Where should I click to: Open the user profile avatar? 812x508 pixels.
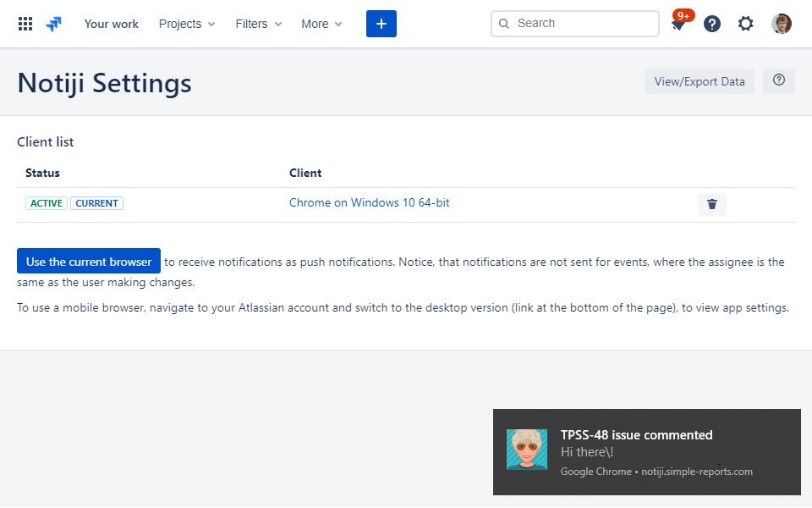[x=781, y=24]
